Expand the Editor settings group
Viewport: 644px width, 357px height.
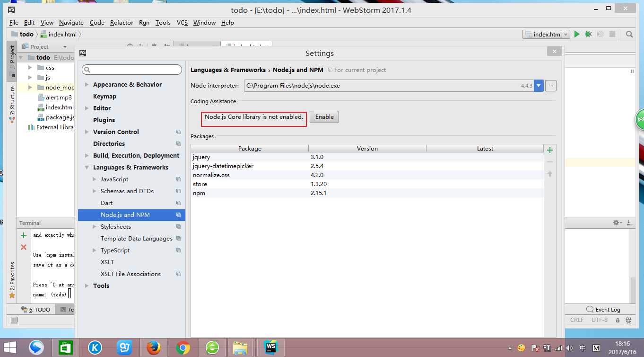point(87,108)
